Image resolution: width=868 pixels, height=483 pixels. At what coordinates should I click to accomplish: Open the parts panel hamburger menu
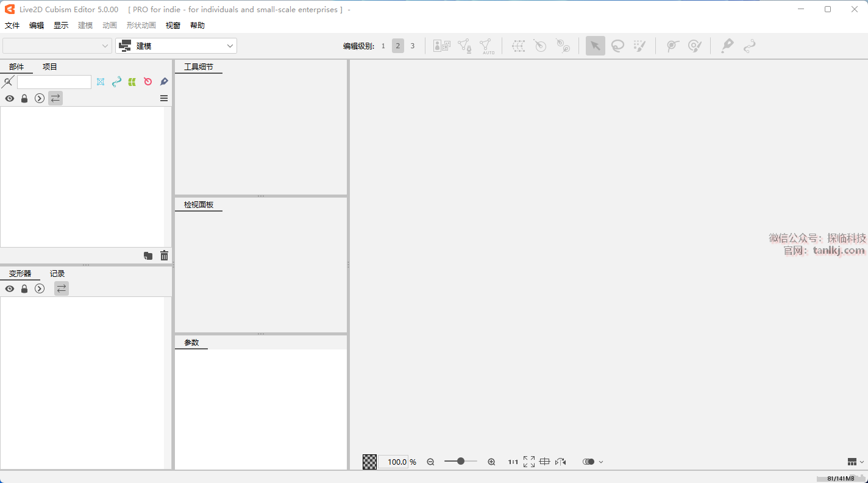pos(164,98)
